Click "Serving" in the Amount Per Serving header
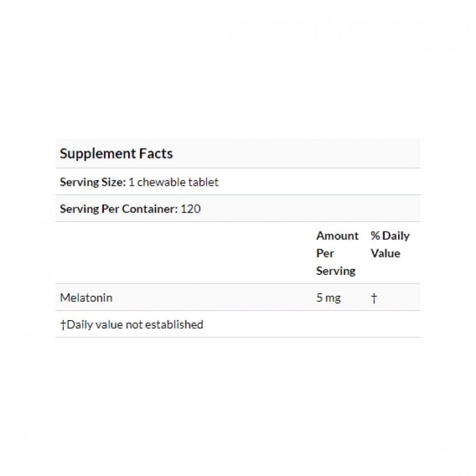The width and height of the screenshot is (476, 476). (x=336, y=271)
